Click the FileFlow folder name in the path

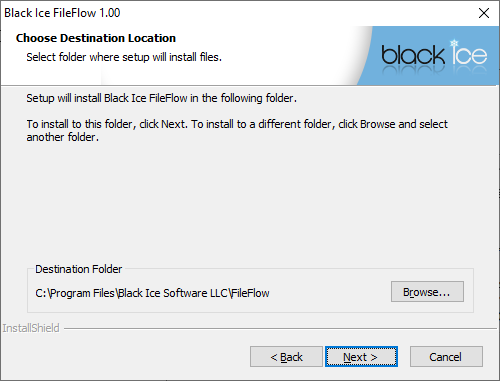pos(250,293)
